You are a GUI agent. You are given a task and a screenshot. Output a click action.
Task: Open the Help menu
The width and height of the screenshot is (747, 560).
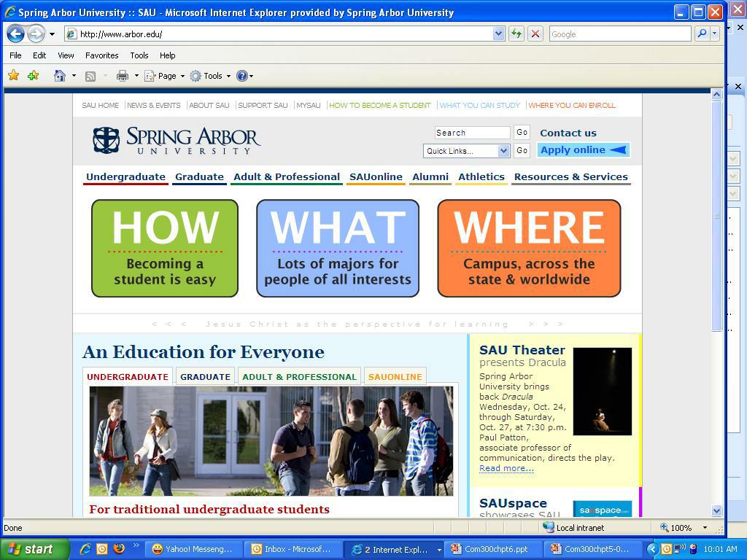click(x=167, y=55)
